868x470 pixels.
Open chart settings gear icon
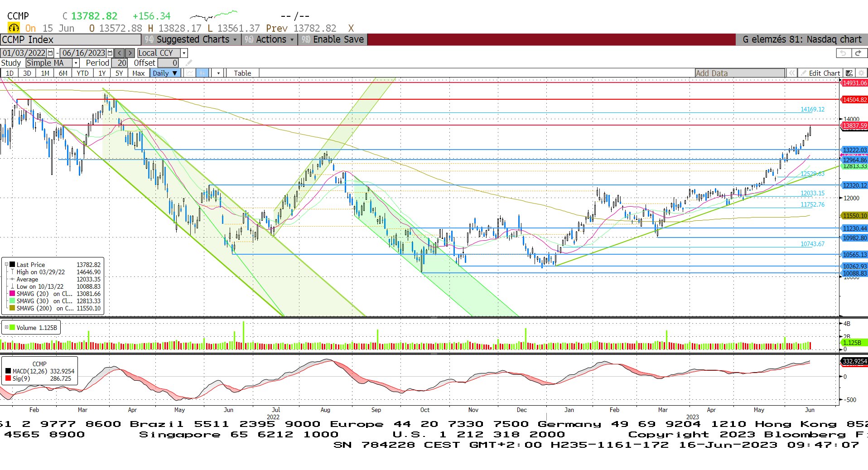click(861, 73)
